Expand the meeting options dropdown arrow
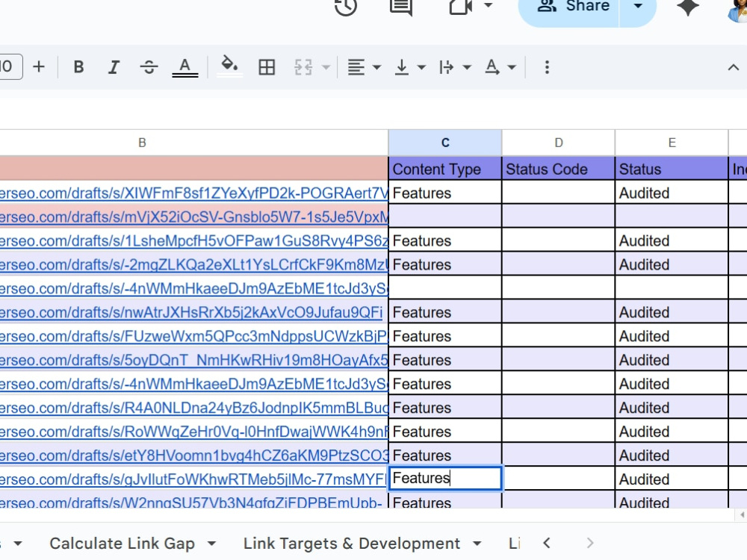 [x=489, y=6]
